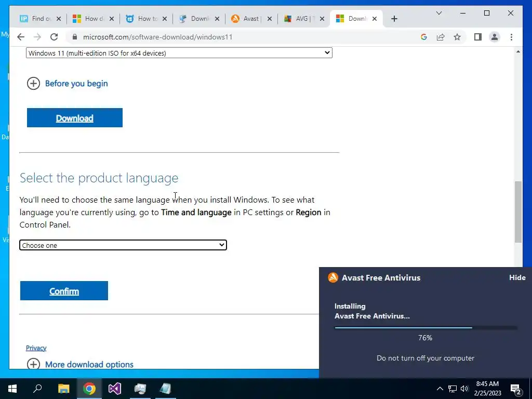Close the 'How to' tab

165,19
